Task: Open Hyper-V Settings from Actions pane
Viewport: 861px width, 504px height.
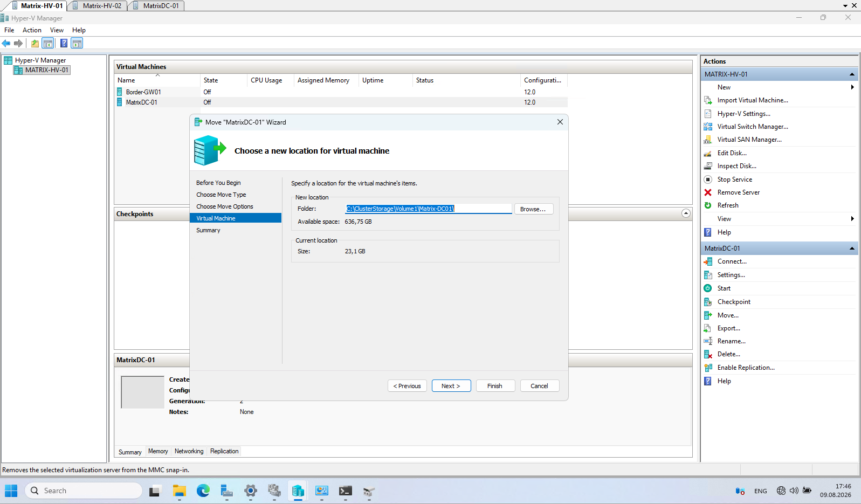Action: click(x=743, y=114)
